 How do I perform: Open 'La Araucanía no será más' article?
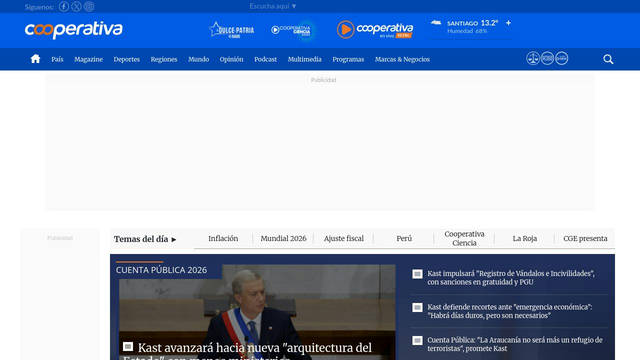(515, 344)
